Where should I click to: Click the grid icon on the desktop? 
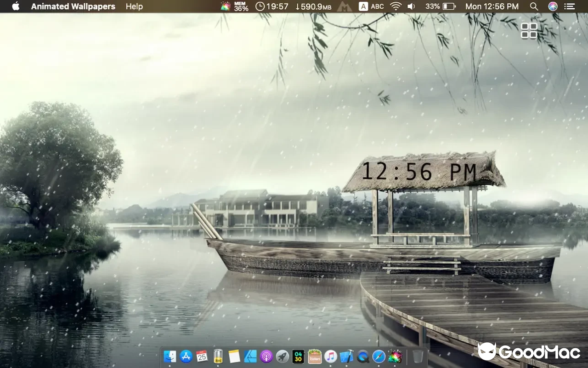(529, 30)
